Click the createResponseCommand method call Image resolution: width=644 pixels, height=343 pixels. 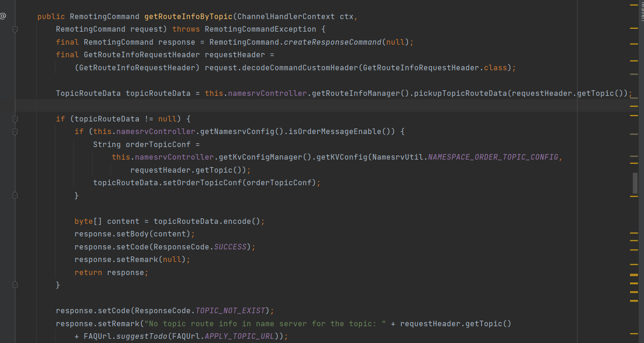click(332, 42)
